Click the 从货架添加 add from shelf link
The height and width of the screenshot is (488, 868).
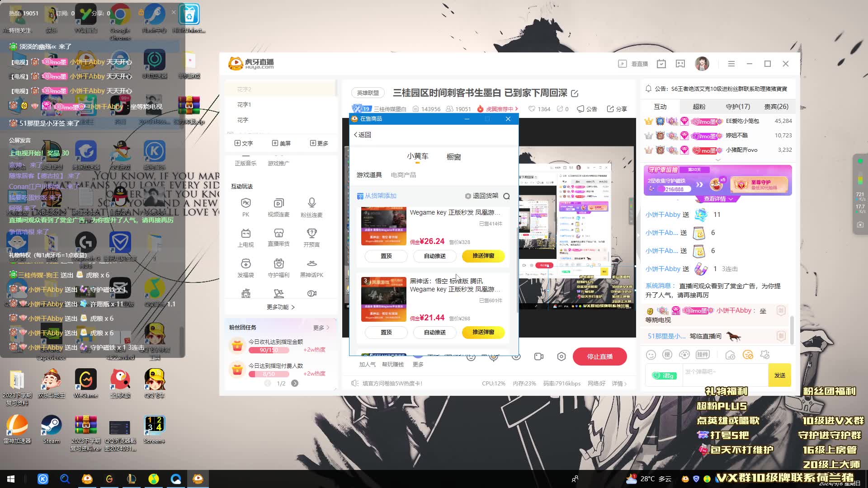378,196
